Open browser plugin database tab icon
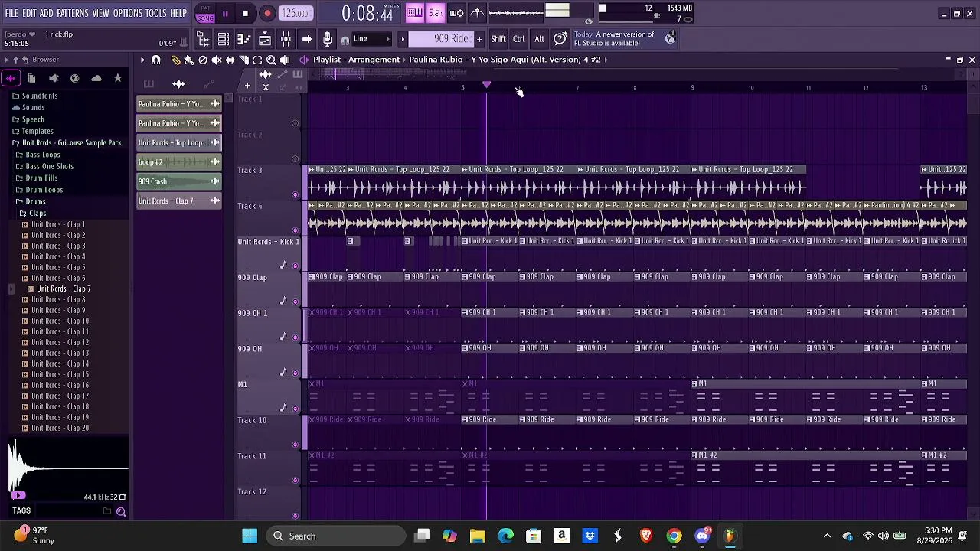This screenshot has width=980, height=551. (x=54, y=78)
